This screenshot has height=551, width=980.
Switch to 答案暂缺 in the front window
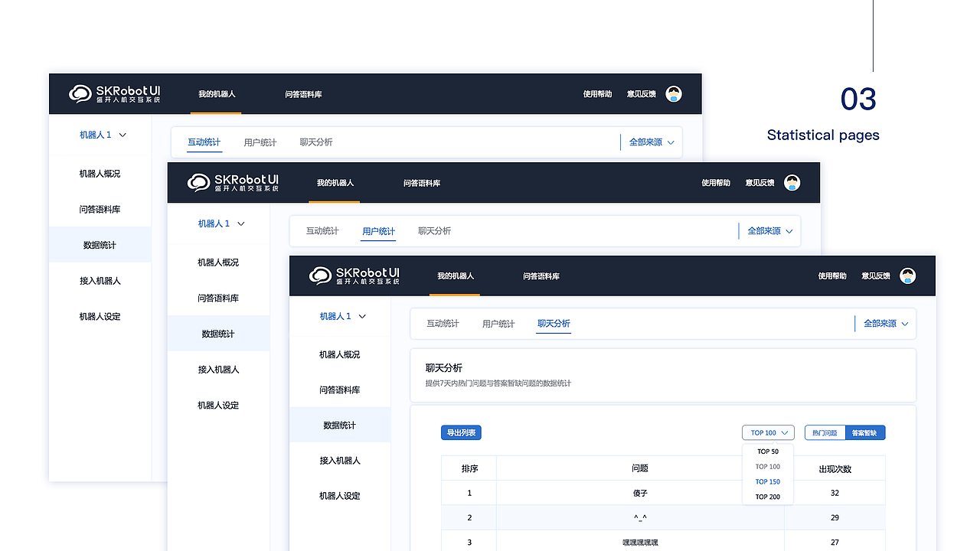click(x=866, y=433)
